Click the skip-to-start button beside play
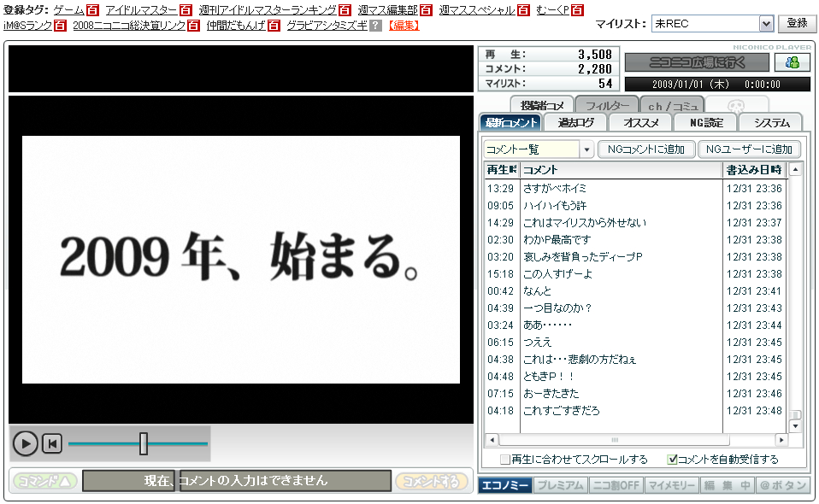This screenshot has height=504, width=819. click(53, 443)
